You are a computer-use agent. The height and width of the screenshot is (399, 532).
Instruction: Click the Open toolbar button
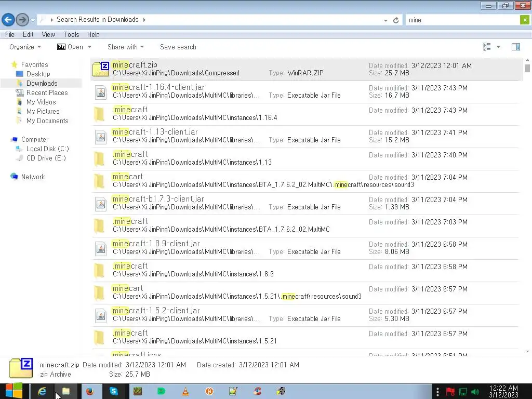[70, 47]
